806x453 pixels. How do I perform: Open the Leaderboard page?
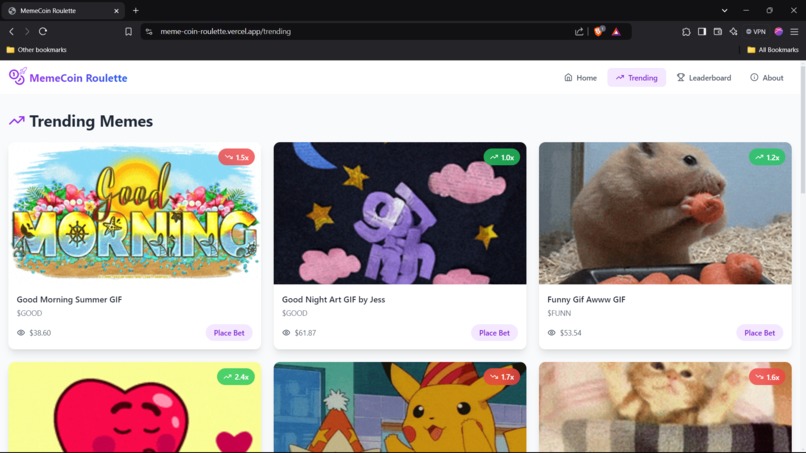(x=704, y=78)
